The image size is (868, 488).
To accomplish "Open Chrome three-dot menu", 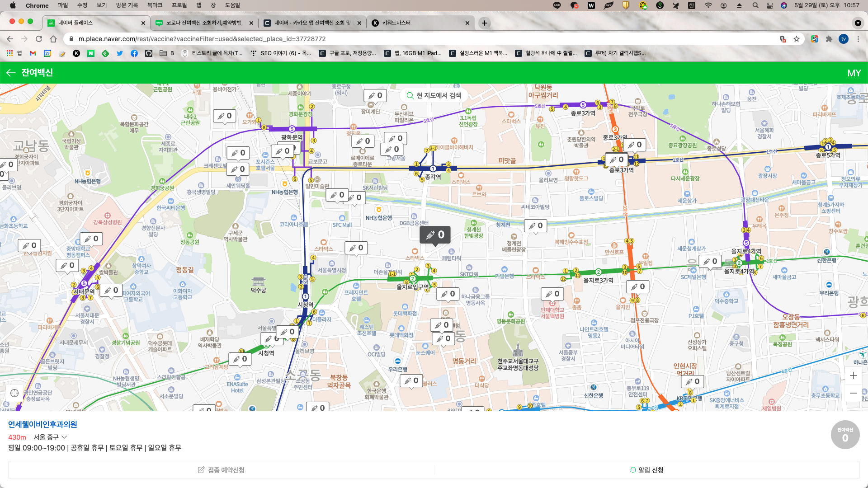I will [x=858, y=39].
